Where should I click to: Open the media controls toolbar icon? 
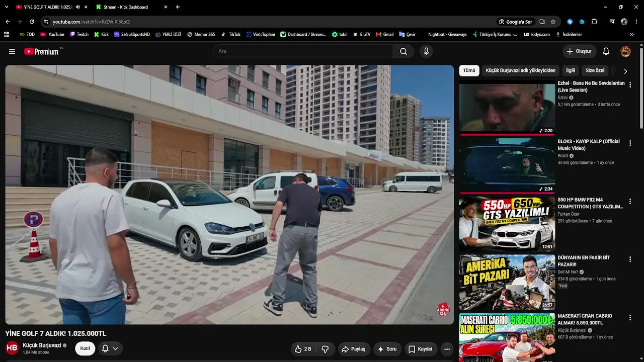pyautogui.click(x=612, y=22)
